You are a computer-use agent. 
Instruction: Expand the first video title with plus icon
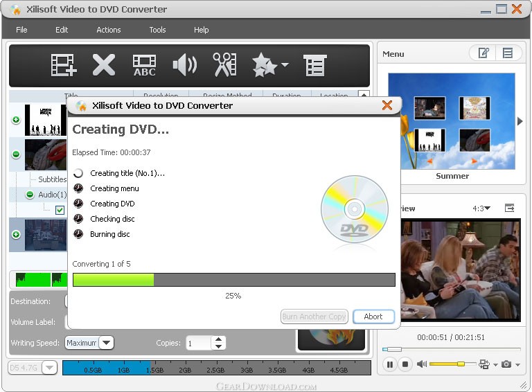16,120
